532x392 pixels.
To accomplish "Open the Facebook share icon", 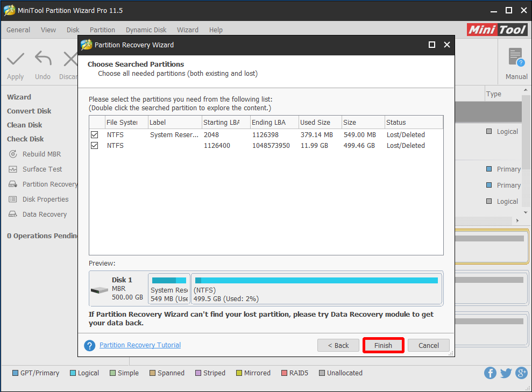I will [490, 373].
